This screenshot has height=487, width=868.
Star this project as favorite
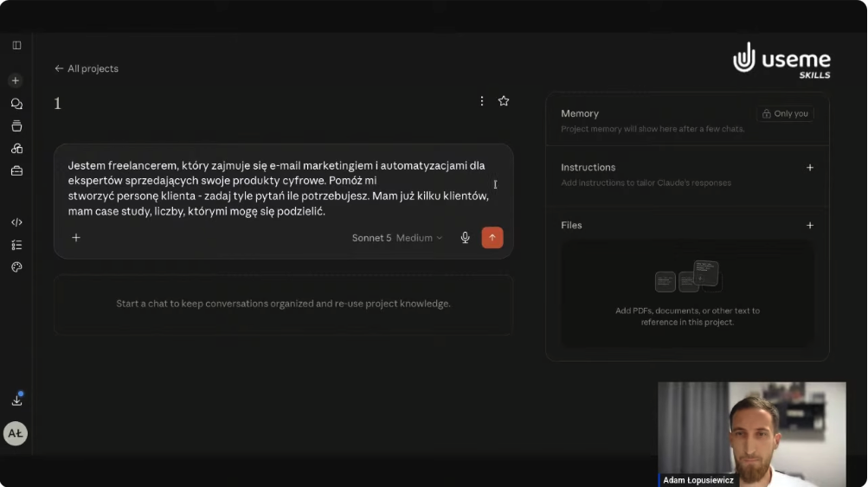click(503, 100)
